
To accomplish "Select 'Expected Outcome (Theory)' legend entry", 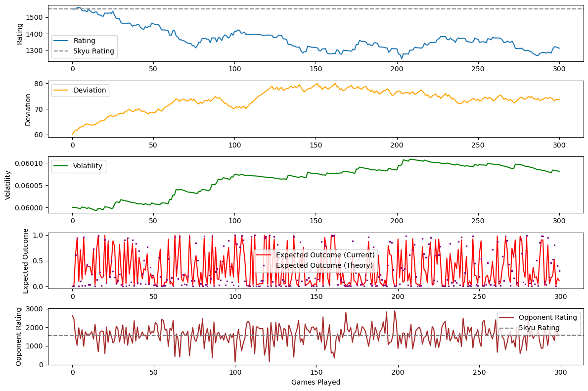I will point(324,265).
